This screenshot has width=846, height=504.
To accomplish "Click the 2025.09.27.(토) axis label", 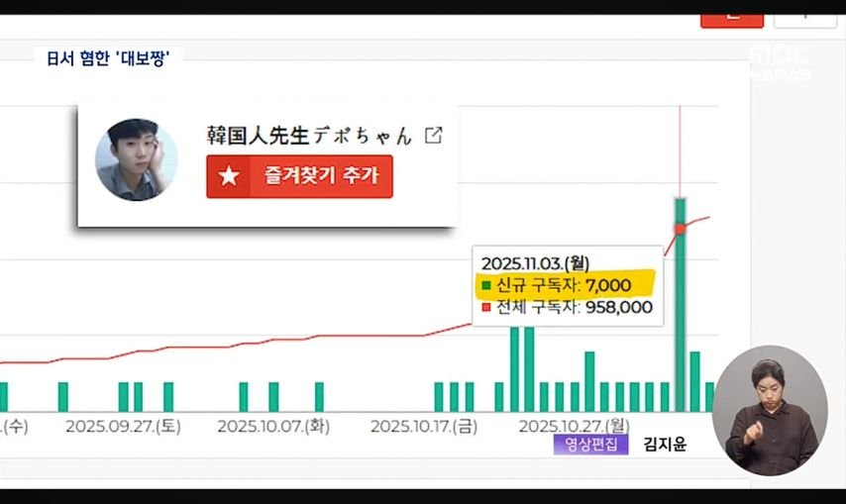I will tap(123, 427).
